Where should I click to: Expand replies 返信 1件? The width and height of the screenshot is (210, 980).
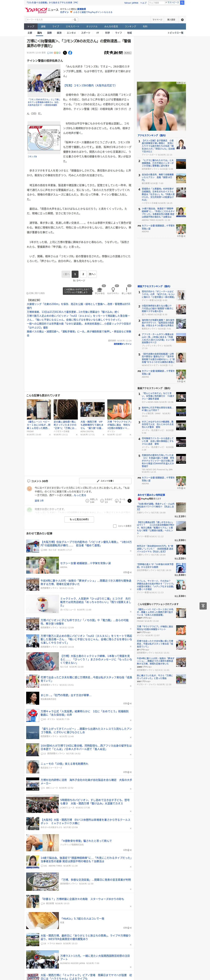[x=39, y=501]
